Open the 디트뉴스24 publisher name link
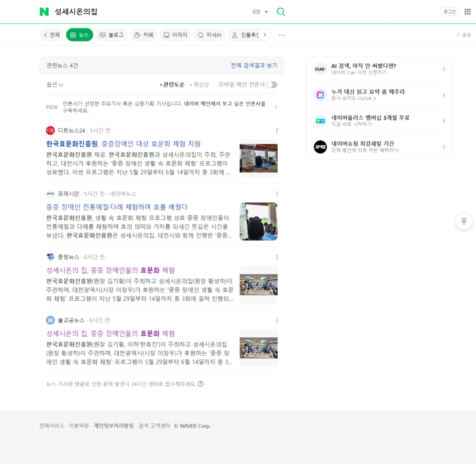 pyautogui.click(x=71, y=130)
